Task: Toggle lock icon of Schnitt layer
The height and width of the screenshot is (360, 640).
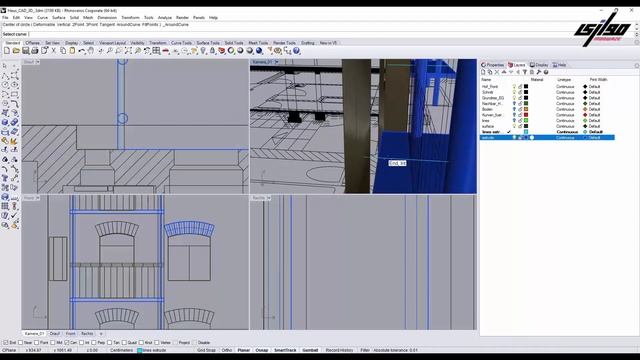Action: tap(520, 92)
